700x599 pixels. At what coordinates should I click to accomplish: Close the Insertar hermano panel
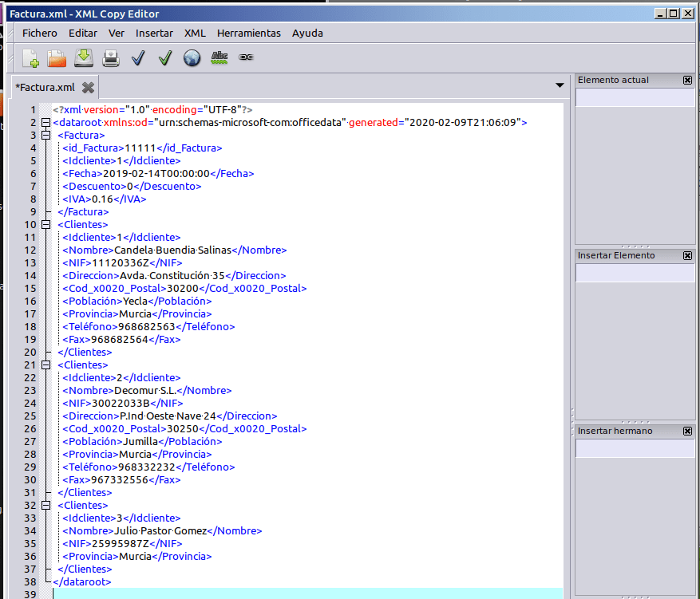687,432
